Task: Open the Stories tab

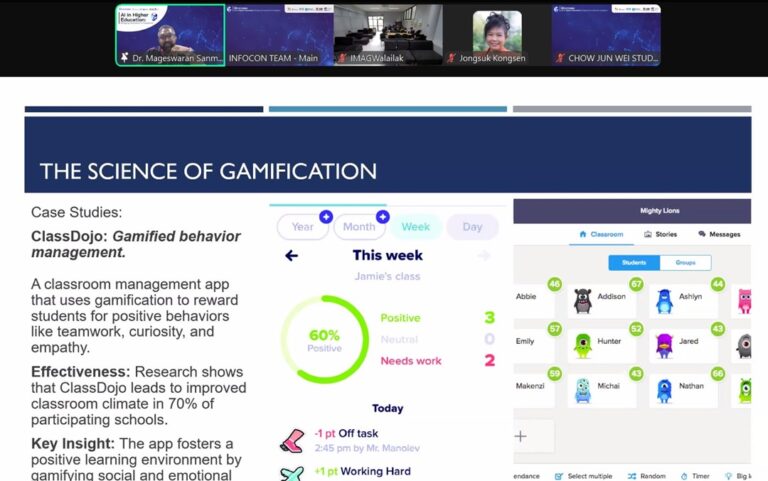Action: (660, 234)
